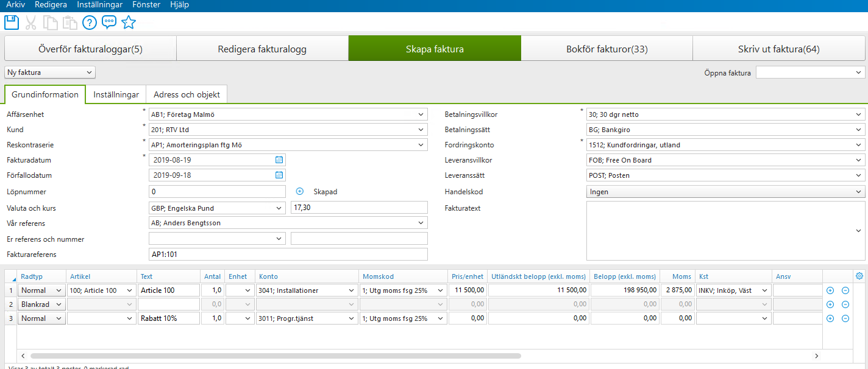Open the Redigera menu
Viewport: 868px width, 369px height.
tap(51, 5)
